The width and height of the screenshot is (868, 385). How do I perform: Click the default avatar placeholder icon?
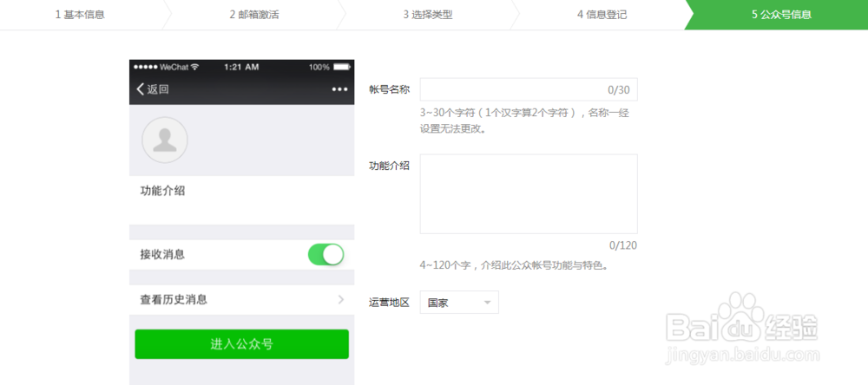[x=165, y=140]
